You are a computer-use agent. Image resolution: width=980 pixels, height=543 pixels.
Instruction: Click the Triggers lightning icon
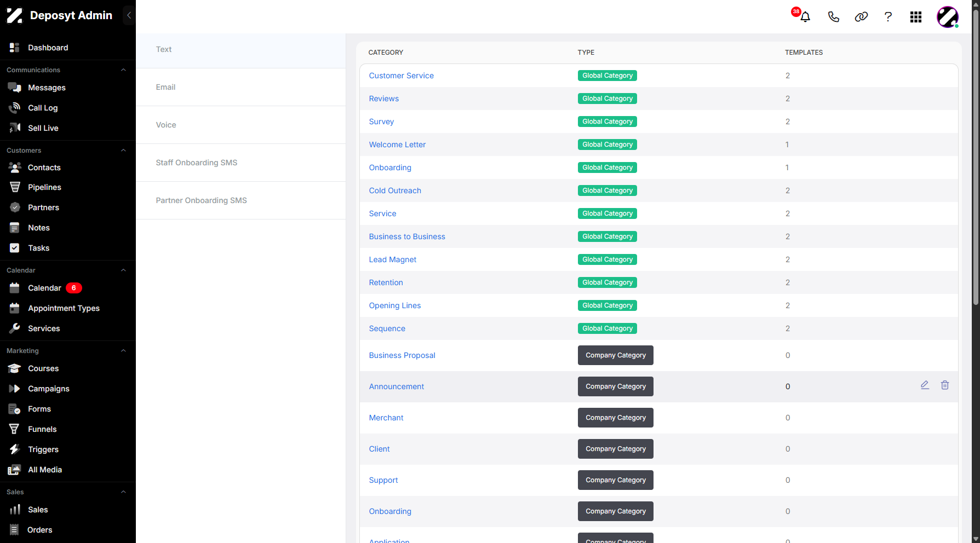coord(15,449)
